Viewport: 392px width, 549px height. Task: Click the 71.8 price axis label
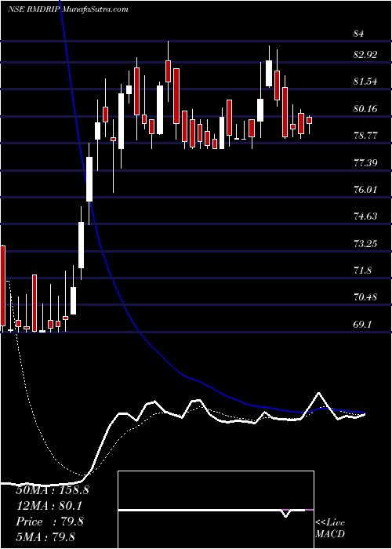pyautogui.click(x=363, y=271)
